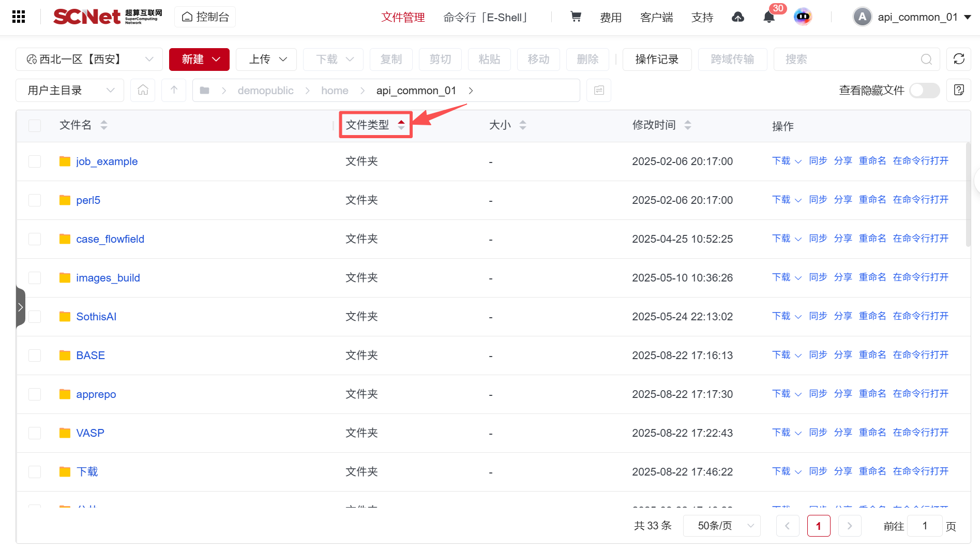Open the AI assistant robot icon
Image resolution: width=980 pixels, height=548 pixels.
point(803,17)
